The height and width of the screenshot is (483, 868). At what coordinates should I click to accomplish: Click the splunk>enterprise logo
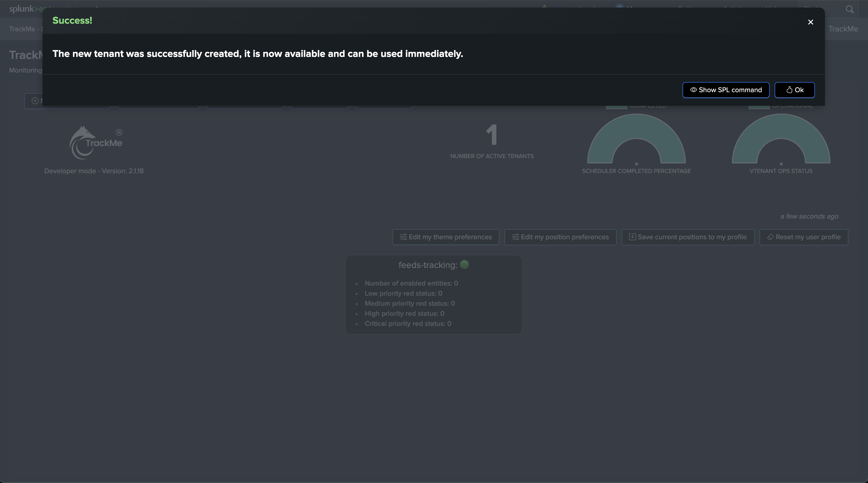43,9
